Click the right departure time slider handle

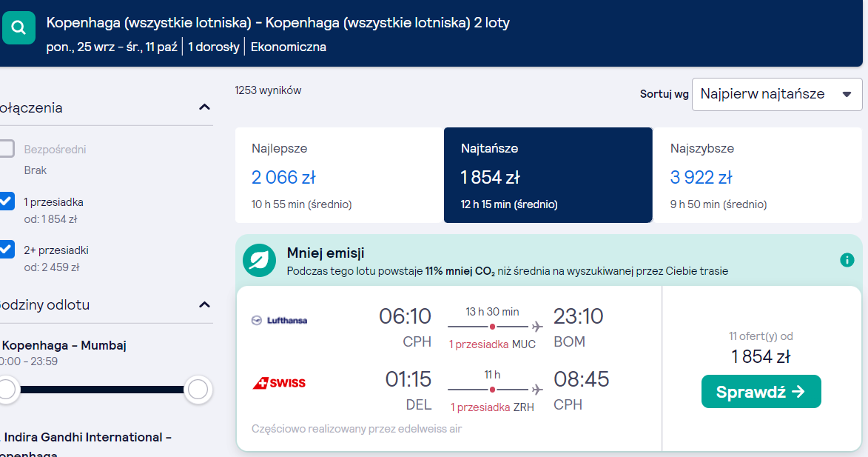tap(198, 390)
